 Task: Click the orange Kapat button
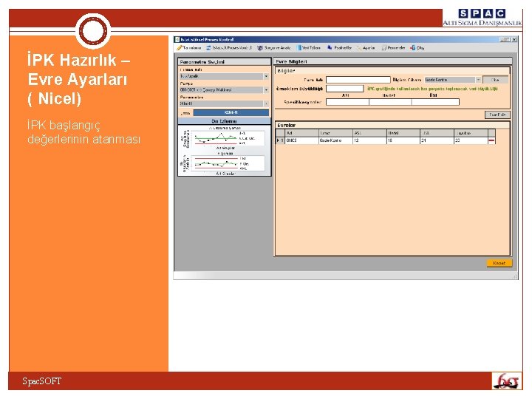coord(499,263)
